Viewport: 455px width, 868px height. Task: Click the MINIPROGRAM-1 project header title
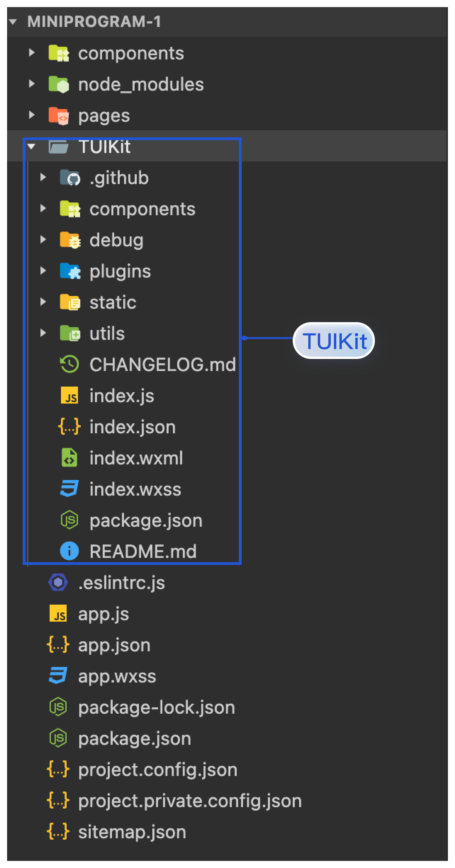(94, 22)
